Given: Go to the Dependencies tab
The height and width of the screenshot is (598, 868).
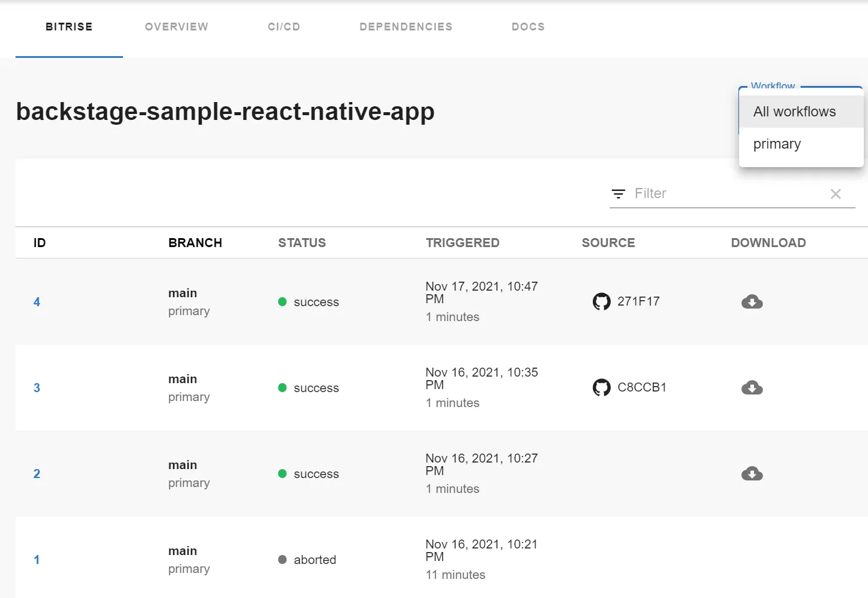Looking at the screenshot, I should (x=406, y=27).
